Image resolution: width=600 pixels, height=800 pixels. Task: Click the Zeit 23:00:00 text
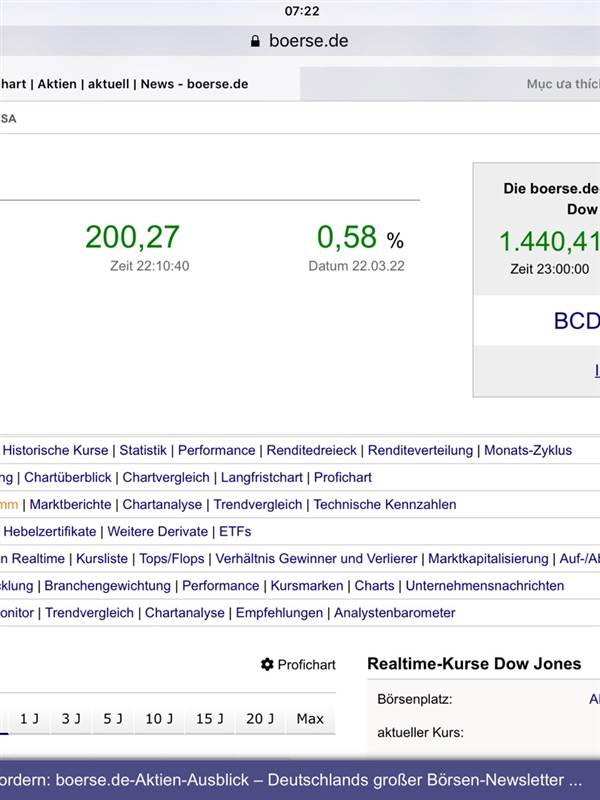(x=549, y=269)
